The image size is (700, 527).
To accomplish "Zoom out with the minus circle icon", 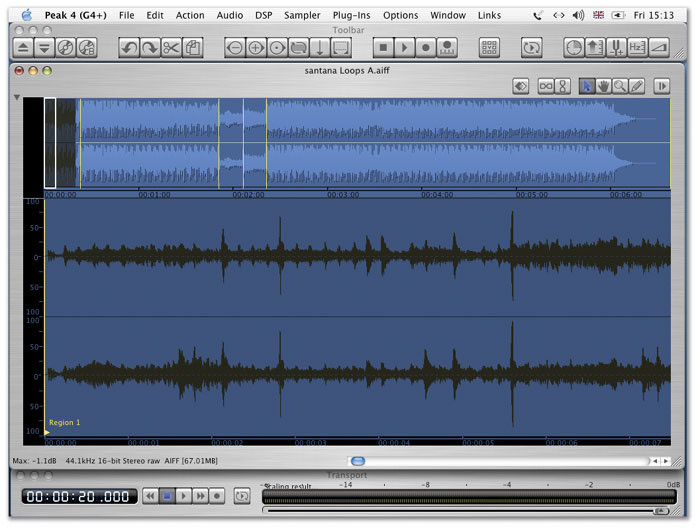I will pyautogui.click(x=235, y=48).
